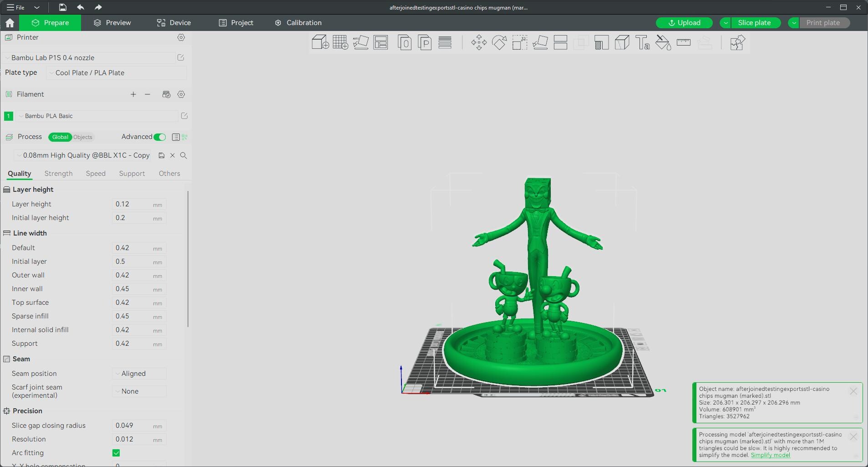
Task: Switch process scope to Objects
Action: (83, 137)
